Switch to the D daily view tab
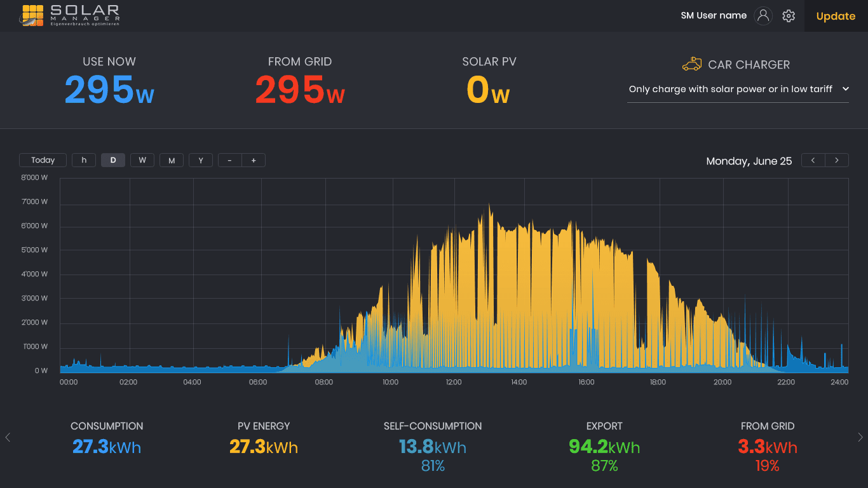The height and width of the screenshot is (488, 868). pos(113,160)
